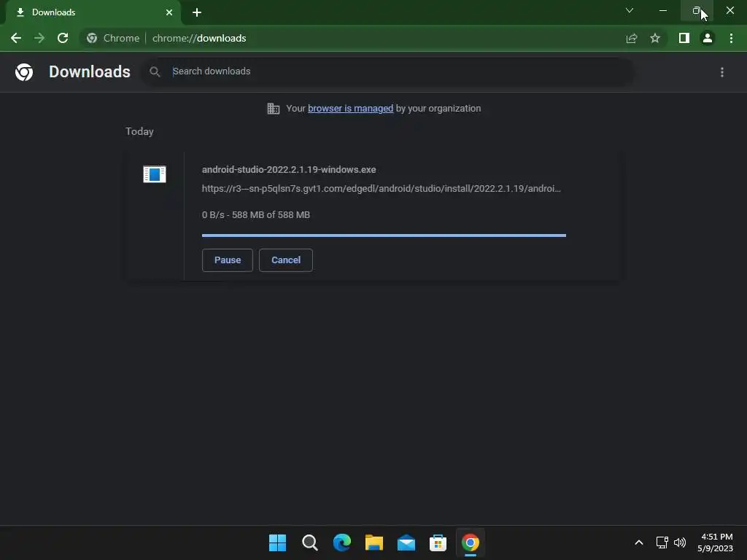Open Chrome's three-dot main menu

tap(731, 38)
